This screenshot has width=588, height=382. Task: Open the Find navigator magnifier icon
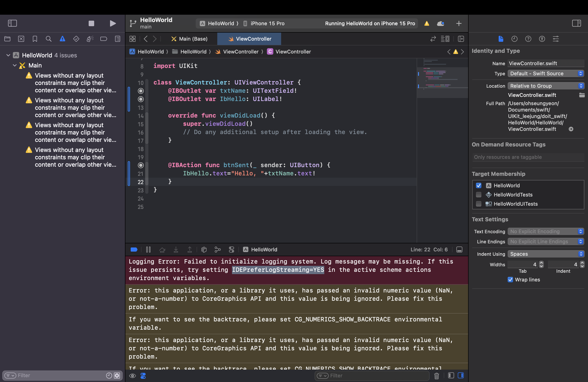[x=49, y=39]
